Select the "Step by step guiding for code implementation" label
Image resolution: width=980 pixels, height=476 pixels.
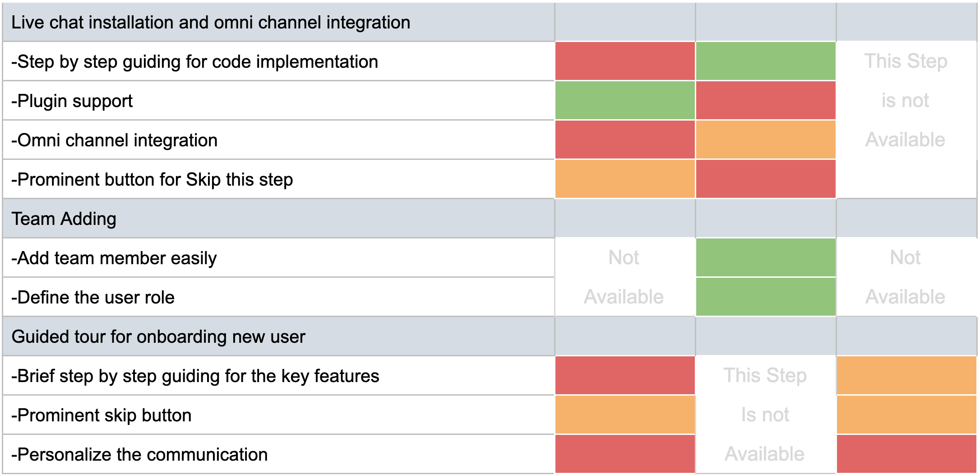coord(194,62)
